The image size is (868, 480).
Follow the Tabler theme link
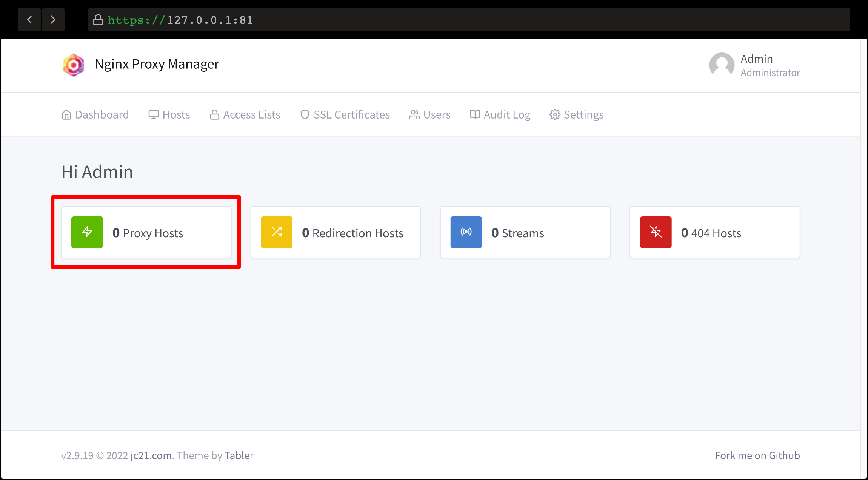pyautogui.click(x=239, y=455)
